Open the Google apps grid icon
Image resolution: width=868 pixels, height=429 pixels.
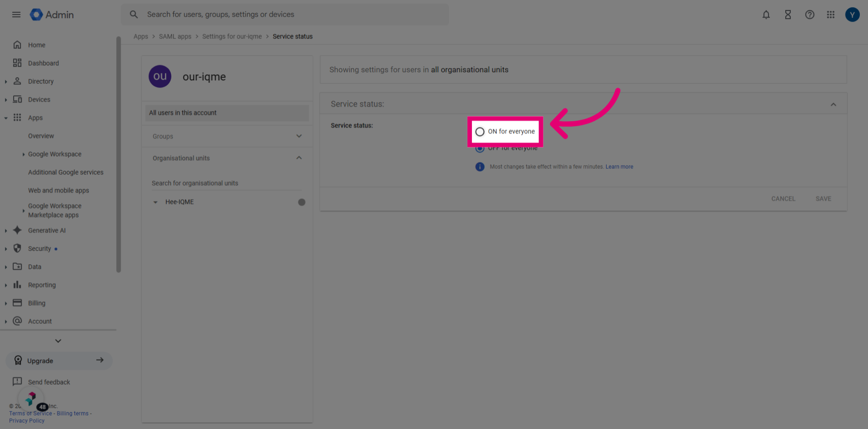[x=830, y=14]
